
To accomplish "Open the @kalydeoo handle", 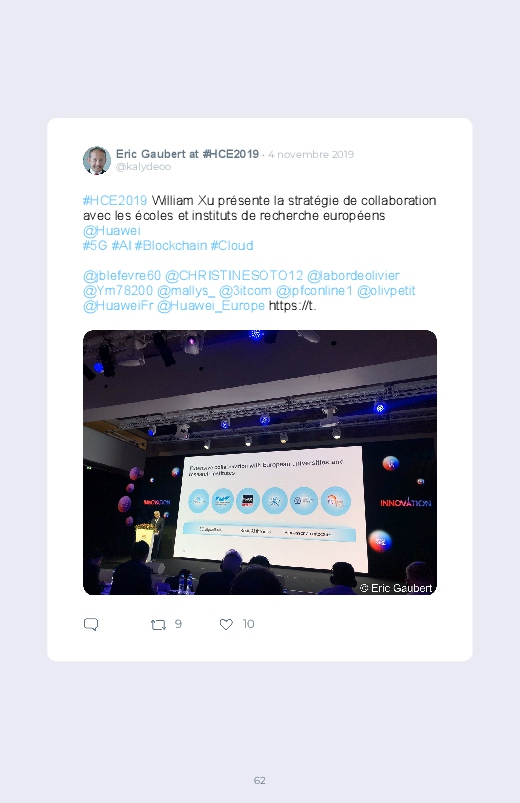I will (143, 167).
